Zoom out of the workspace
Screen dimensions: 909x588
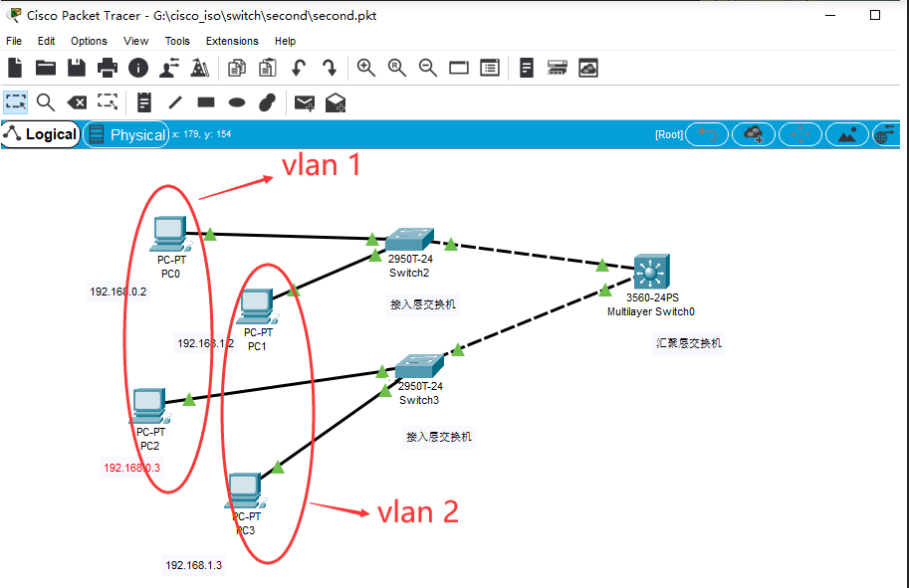pos(428,68)
